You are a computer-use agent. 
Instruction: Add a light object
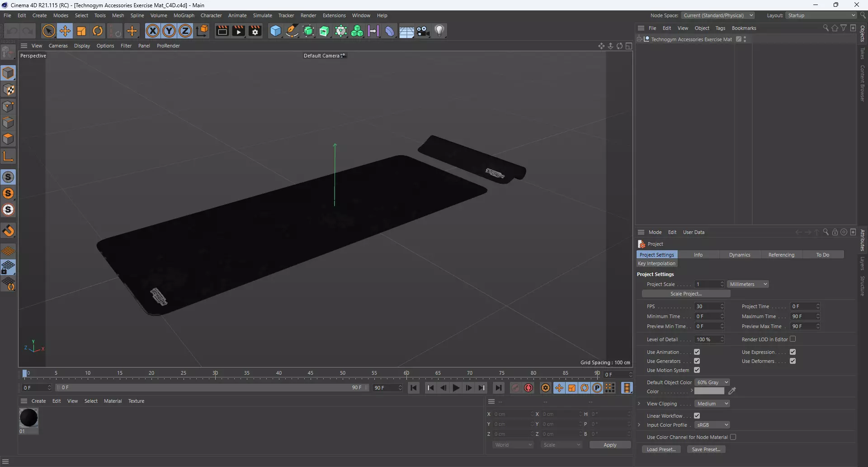pos(439,31)
